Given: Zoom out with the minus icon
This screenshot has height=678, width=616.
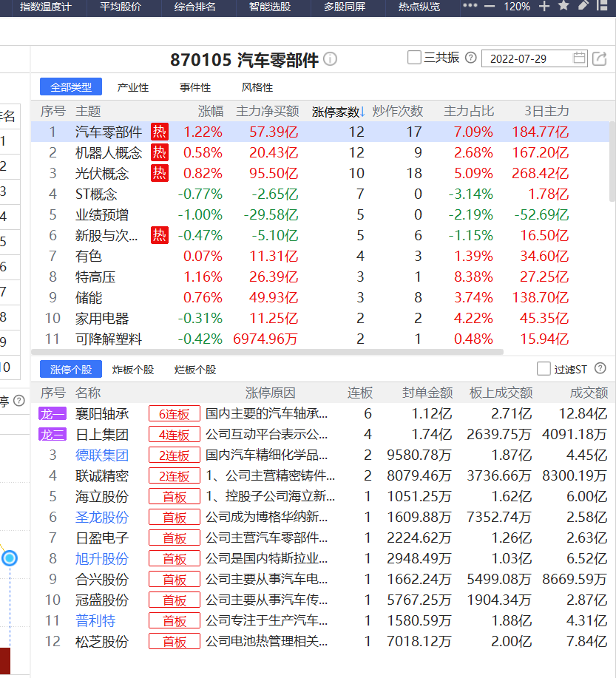Looking at the screenshot, I should 490,7.
